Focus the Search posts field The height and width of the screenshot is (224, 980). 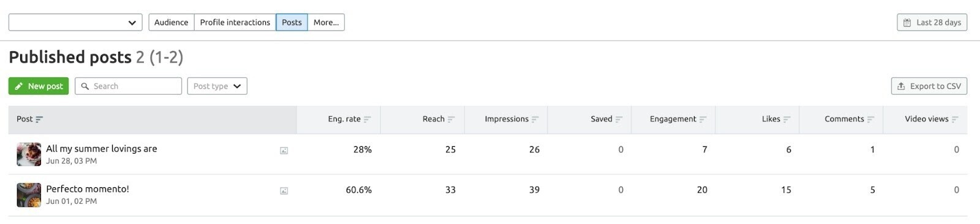[128, 86]
